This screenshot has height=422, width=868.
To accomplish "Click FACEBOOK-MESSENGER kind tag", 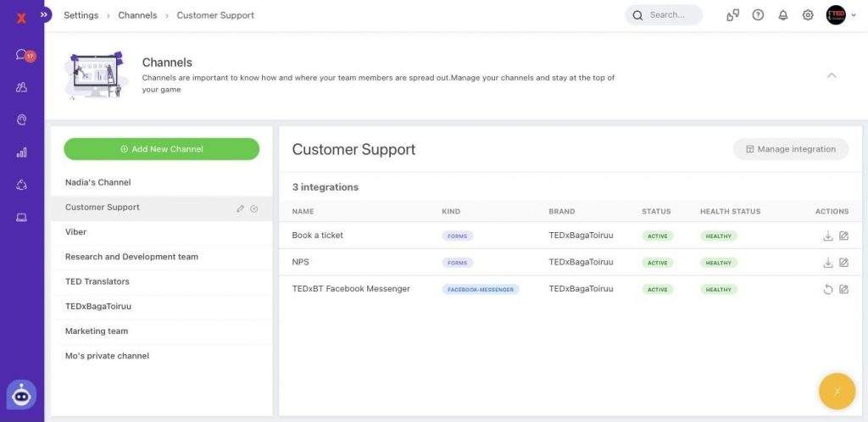I will tap(480, 289).
